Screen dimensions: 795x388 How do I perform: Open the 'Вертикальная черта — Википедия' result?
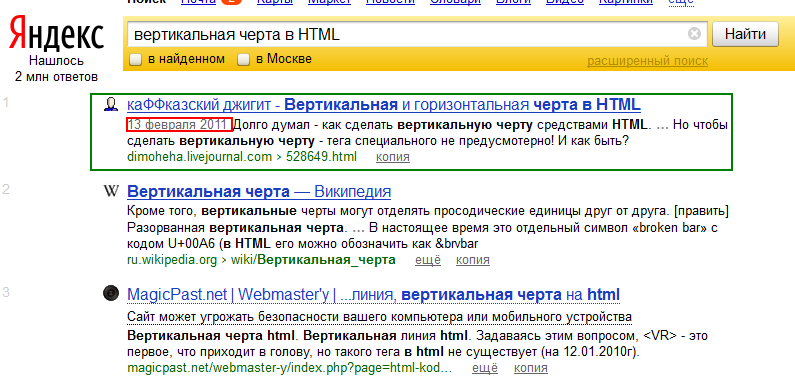pos(259,192)
